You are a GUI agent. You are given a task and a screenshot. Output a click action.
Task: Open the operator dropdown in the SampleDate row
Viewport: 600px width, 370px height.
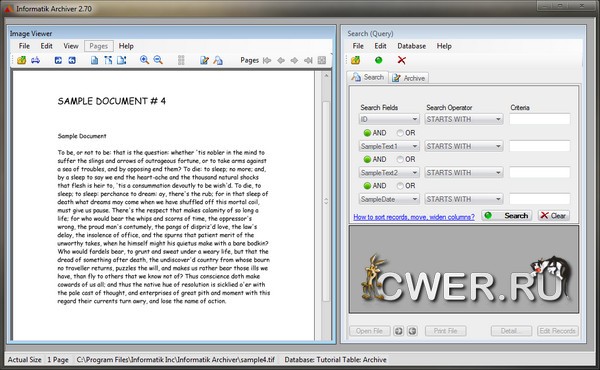(x=464, y=199)
